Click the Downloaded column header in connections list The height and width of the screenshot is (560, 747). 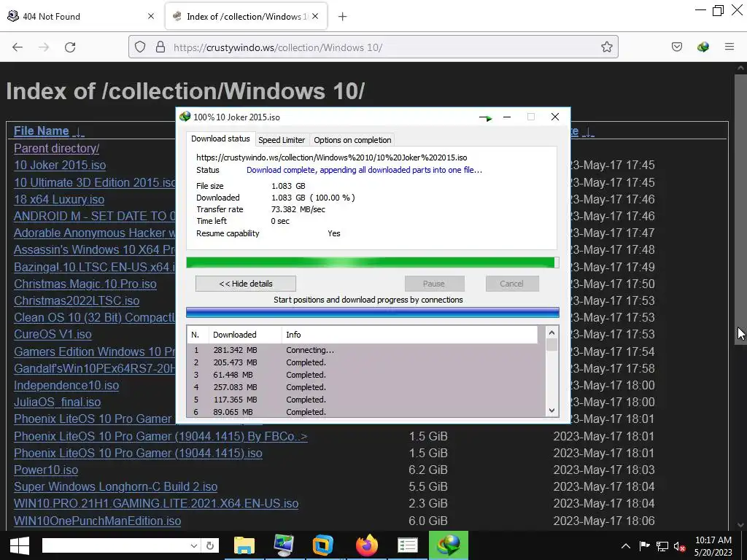[245, 335]
